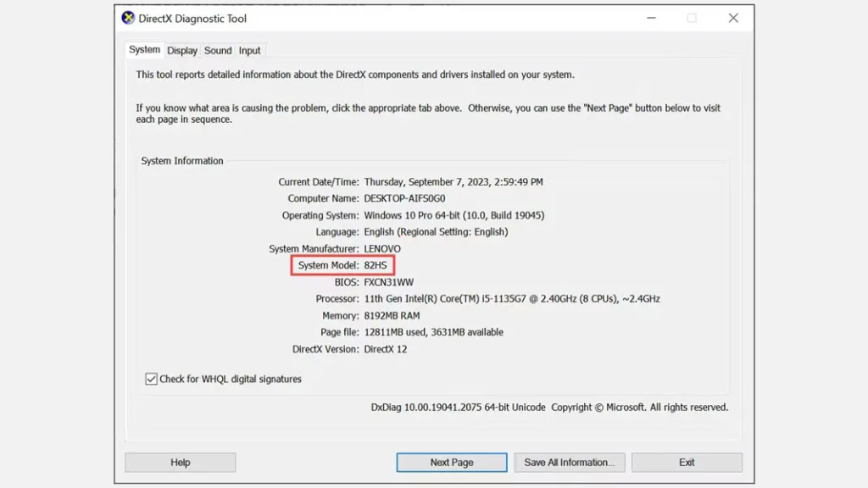
Task: Click the Next Page button
Action: pos(452,463)
